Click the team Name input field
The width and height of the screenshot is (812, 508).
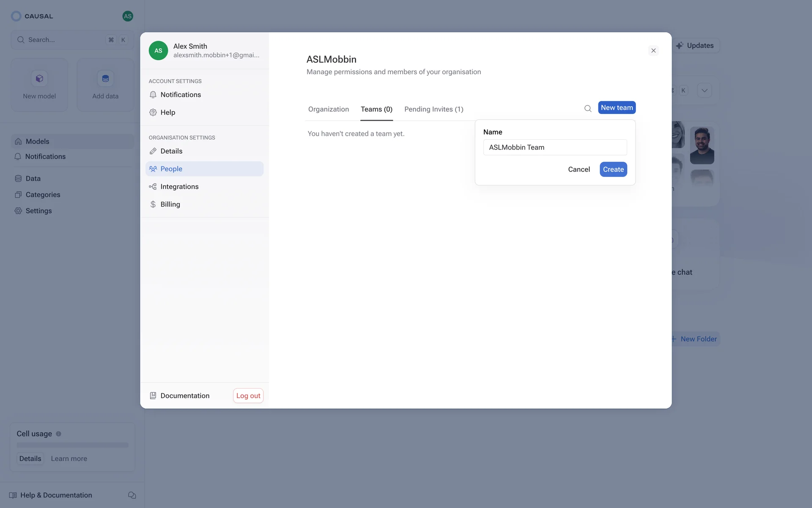[x=555, y=147]
